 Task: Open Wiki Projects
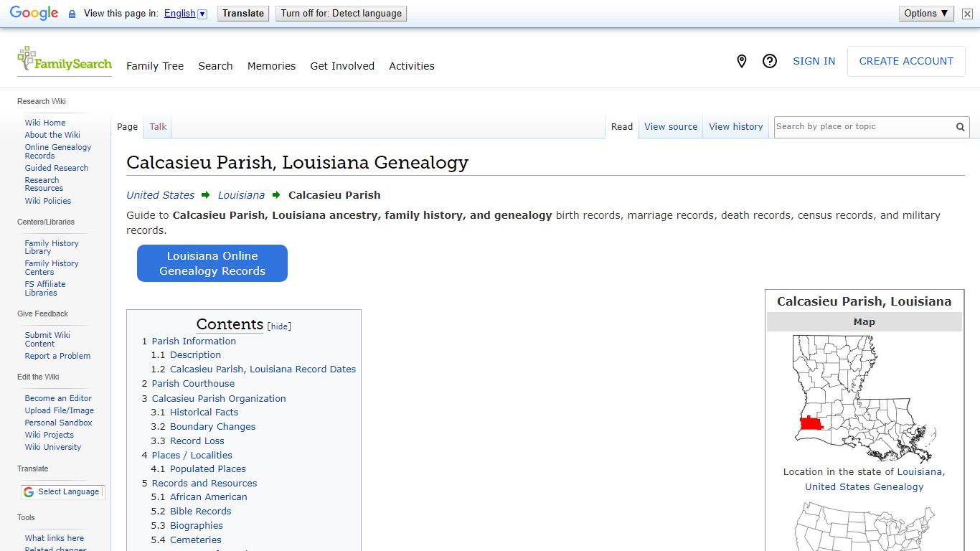point(49,435)
